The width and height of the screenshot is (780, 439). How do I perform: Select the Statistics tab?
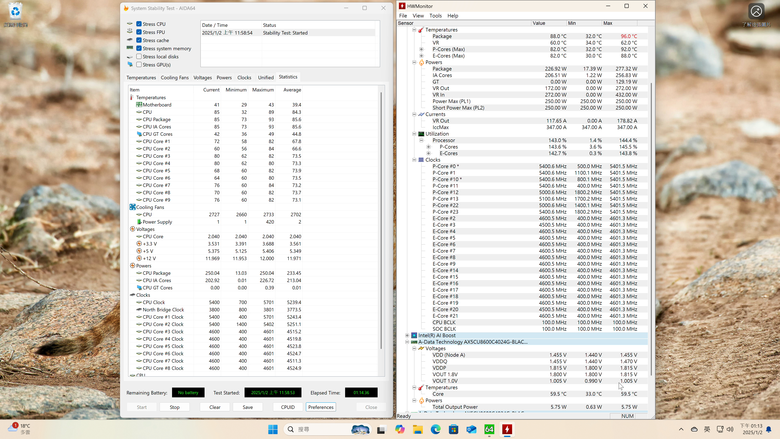(x=288, y=77)
